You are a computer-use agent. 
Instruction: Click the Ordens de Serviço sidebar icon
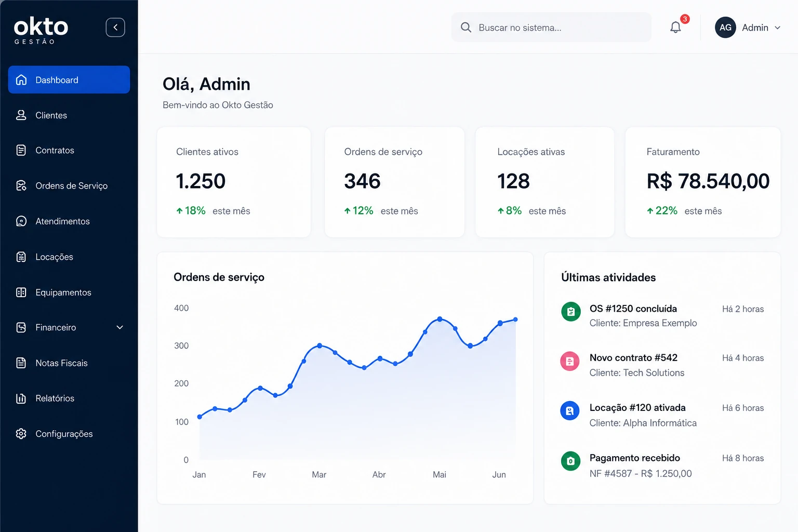[x=21, y=185]
